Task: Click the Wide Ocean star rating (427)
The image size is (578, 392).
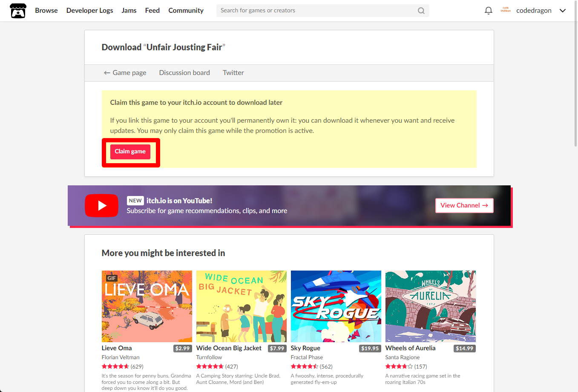Action: coord(217,366)
